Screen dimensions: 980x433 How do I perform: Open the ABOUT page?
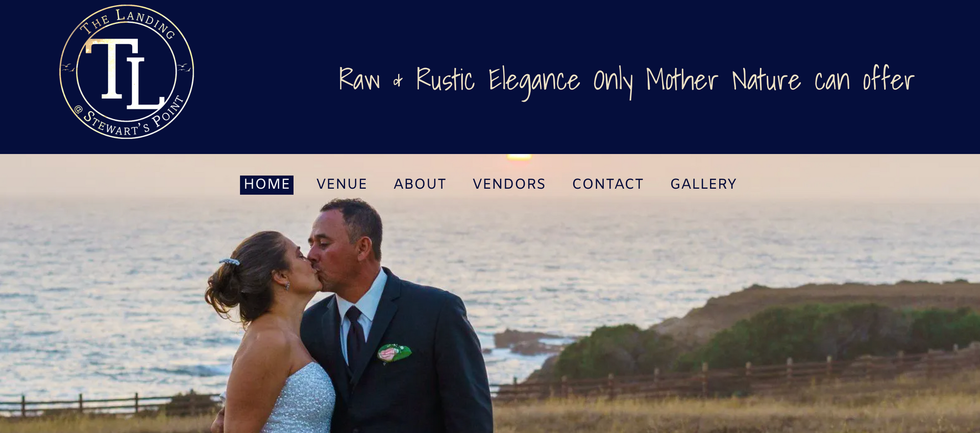tap(420, 184)
